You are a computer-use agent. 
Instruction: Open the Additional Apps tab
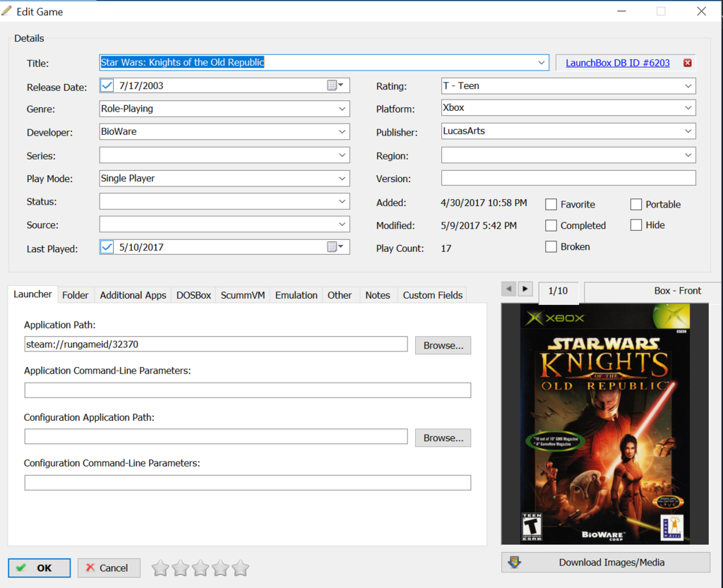133,295
